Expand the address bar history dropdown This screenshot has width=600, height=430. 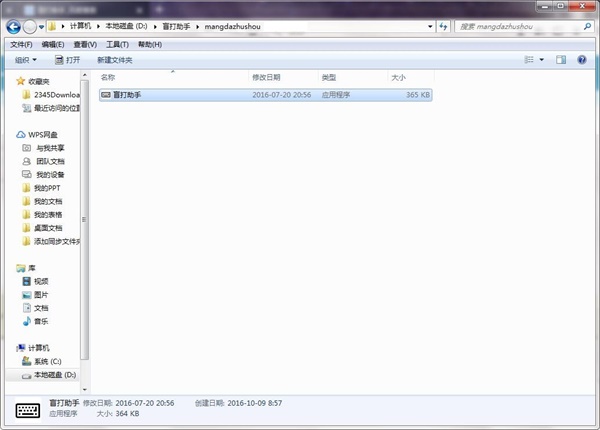430,26
